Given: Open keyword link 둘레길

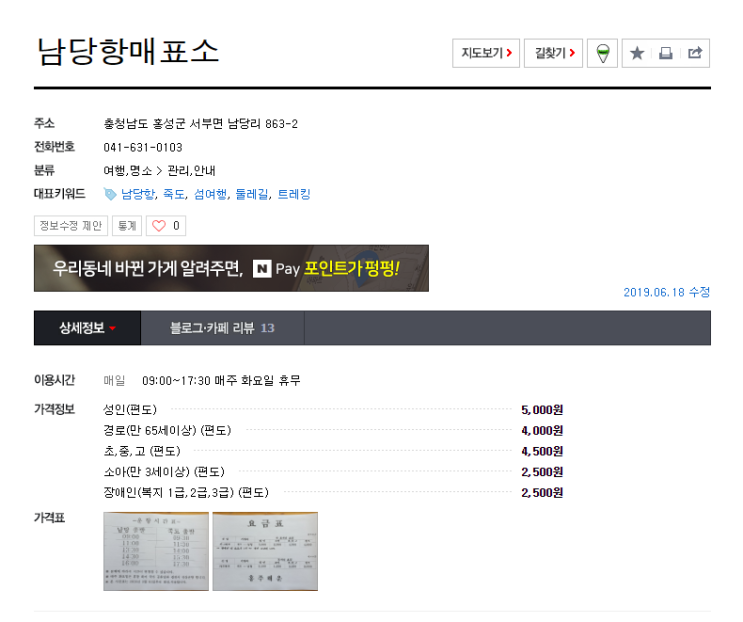Looking at the screenshot, I should 252,194.
